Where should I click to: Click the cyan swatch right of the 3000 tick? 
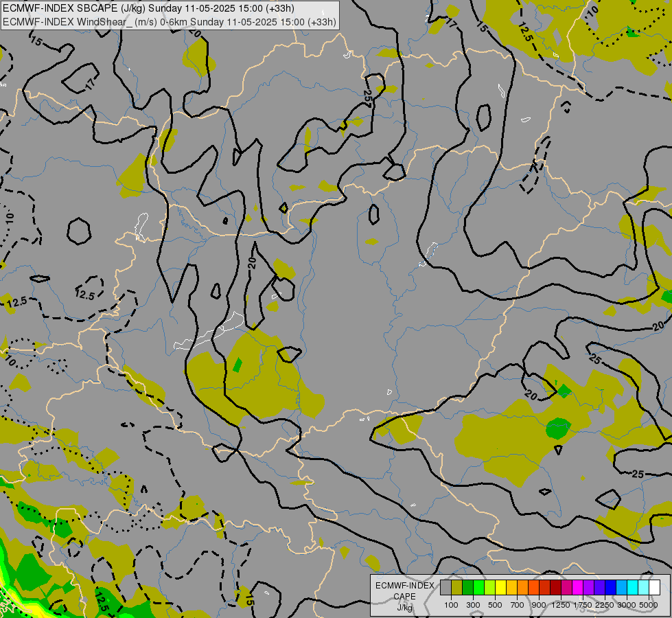(633, 587)
